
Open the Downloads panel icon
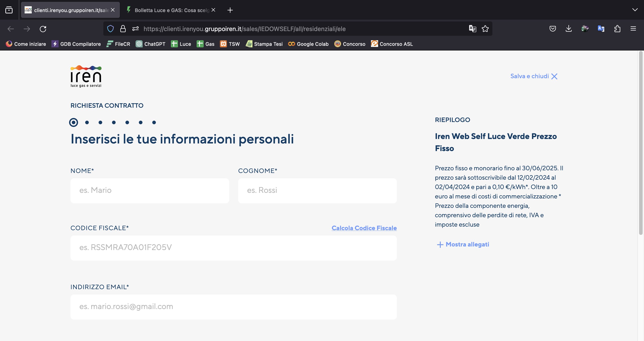[x=568, y=29]
